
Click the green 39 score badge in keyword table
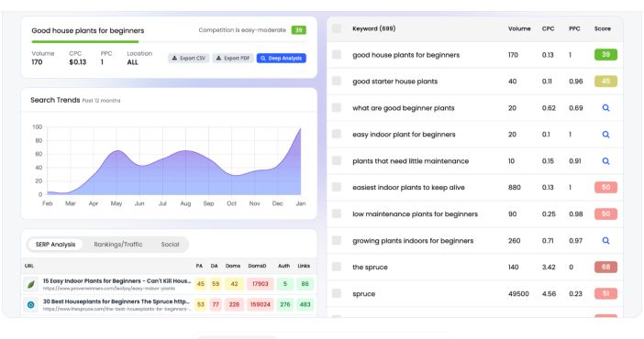[x=605, y=55]
